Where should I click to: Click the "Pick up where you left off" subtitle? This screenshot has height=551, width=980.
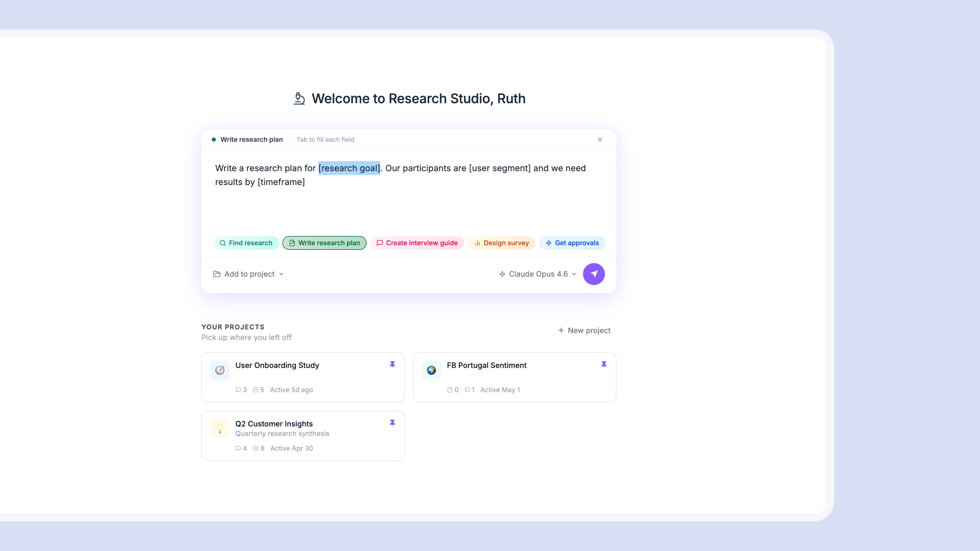(x=247, y=337)
